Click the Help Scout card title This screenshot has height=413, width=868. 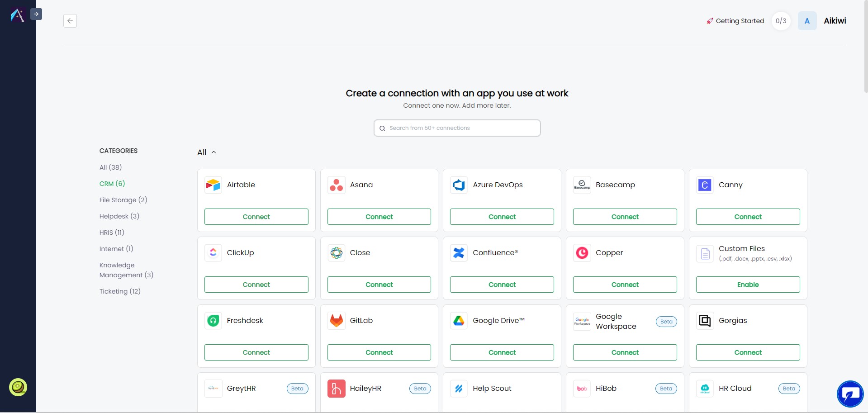pos(492,389)
